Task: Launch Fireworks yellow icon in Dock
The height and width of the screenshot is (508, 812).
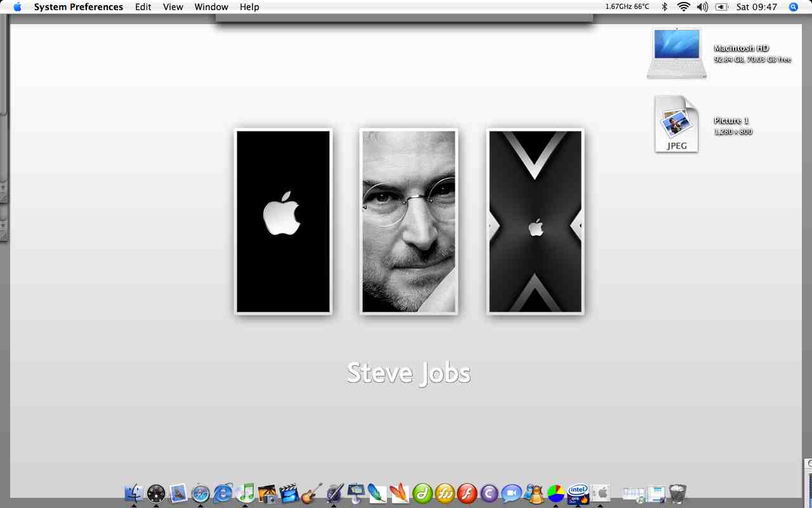Action: tap(445, 493)
